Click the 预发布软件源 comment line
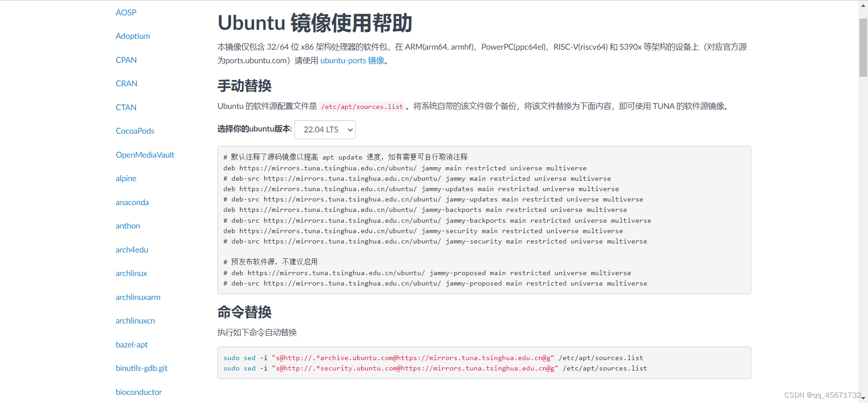This screenshot has height=403, width=868. click(x=270, y=262)
